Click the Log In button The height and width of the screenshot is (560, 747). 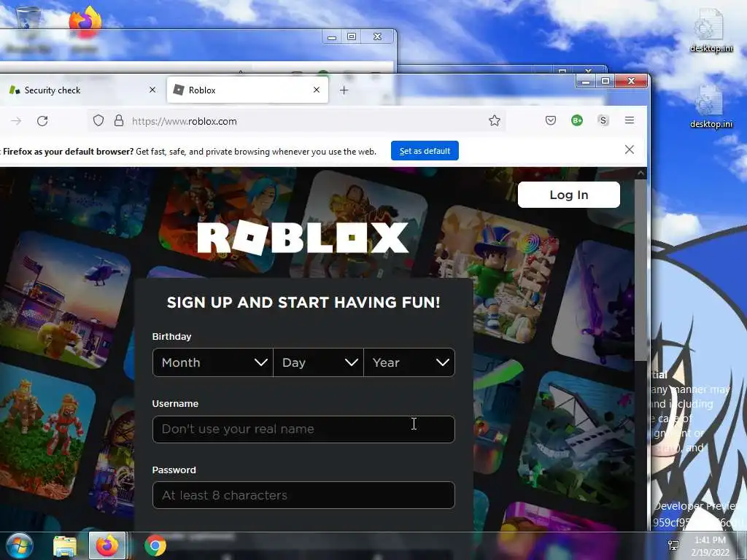[x=569, y=195]
